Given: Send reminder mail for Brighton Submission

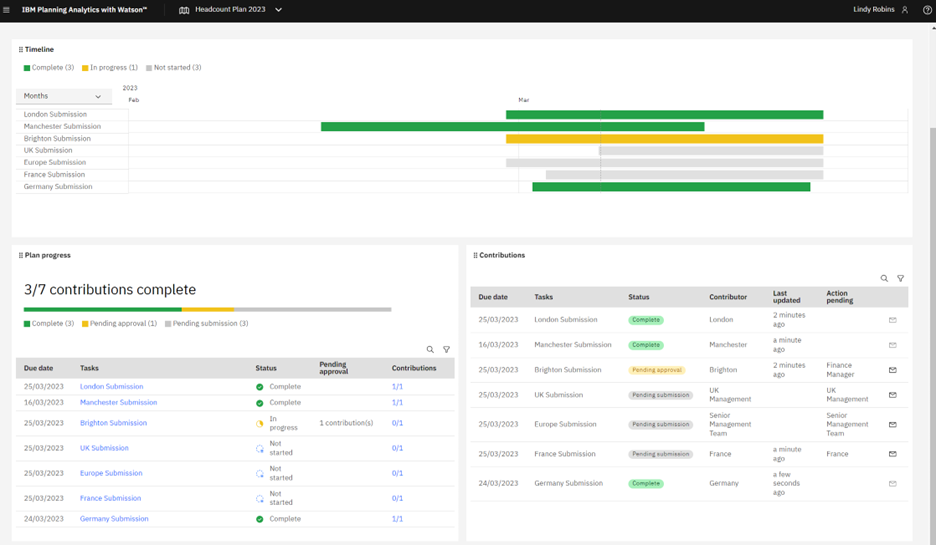Looking at the screenshot, I should (x=892, y=370).
